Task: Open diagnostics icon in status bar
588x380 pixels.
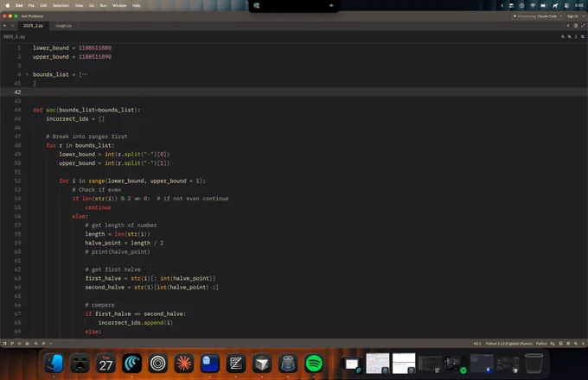Action: click(43, 344)
